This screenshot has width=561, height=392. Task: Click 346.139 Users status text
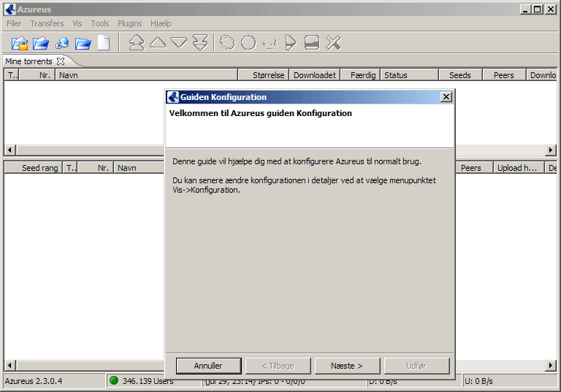[148, 381]
